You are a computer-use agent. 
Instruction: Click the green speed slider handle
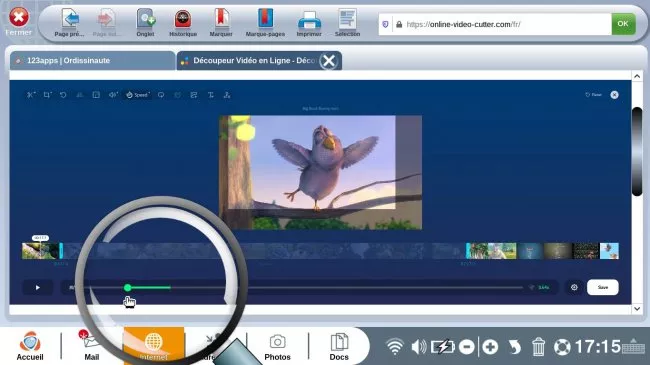click(x=128, y=287)
